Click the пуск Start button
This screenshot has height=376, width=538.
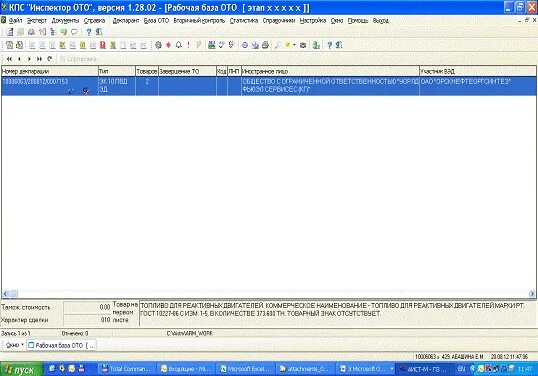[22, 369]
